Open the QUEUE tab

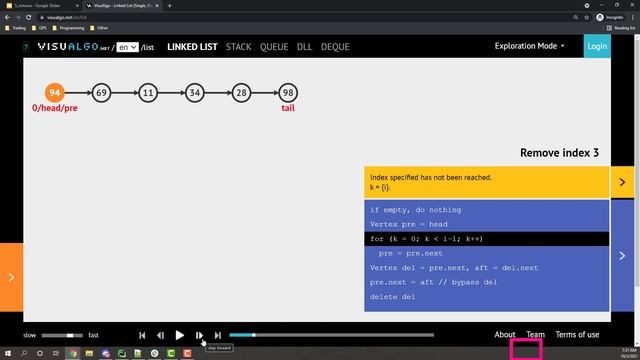click(x=274, y=47)
